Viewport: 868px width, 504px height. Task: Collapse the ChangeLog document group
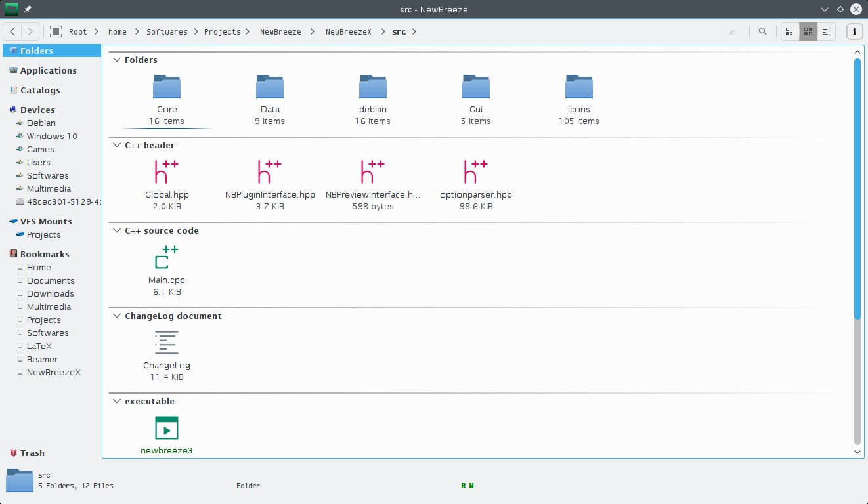(x=117, y=316)
